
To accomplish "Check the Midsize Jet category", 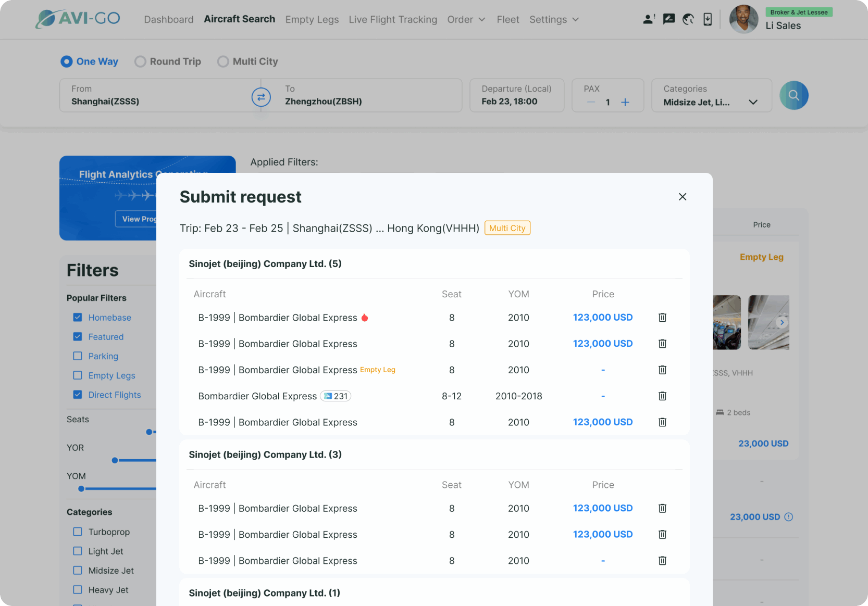I will [78, 570].
